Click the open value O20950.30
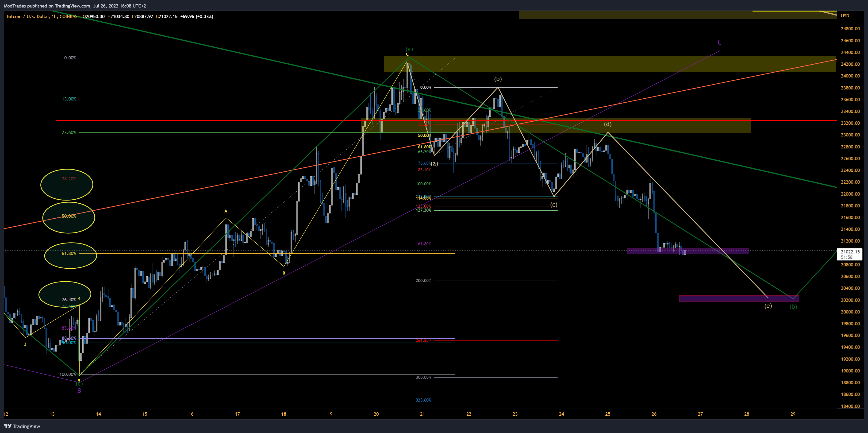This screenshot has height=433, width=868. pos(94,16)
